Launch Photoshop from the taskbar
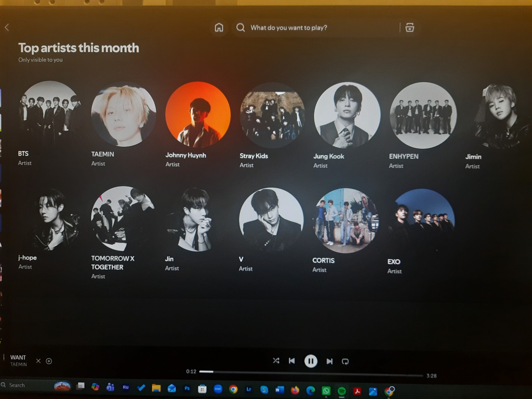 pyautogui.click(x=187, y=388)
